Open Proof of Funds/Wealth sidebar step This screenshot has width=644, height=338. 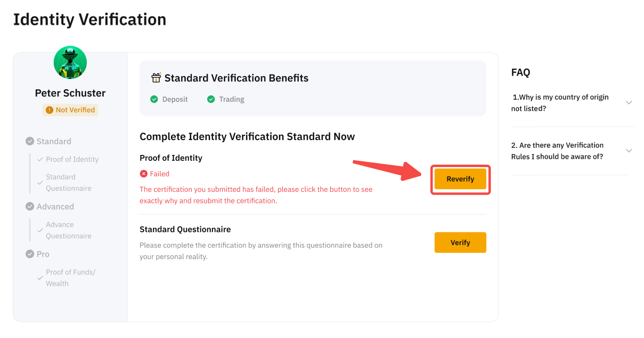[x=70, y=277]
